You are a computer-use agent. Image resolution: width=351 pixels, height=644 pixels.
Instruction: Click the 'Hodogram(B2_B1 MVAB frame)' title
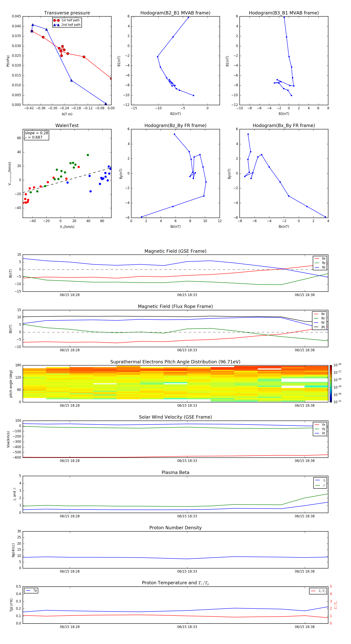(x=175, y=13)
